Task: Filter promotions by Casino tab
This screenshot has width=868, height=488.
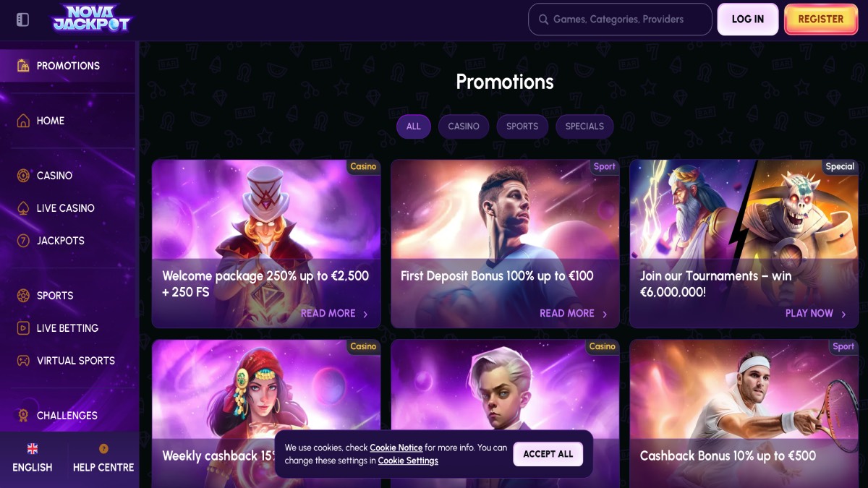Action: (464, 127)
